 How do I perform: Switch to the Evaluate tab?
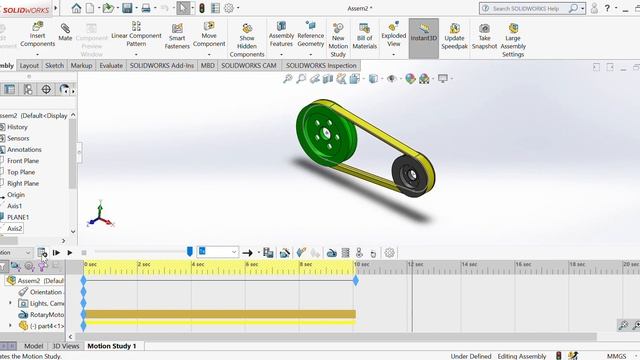[111, 66]
